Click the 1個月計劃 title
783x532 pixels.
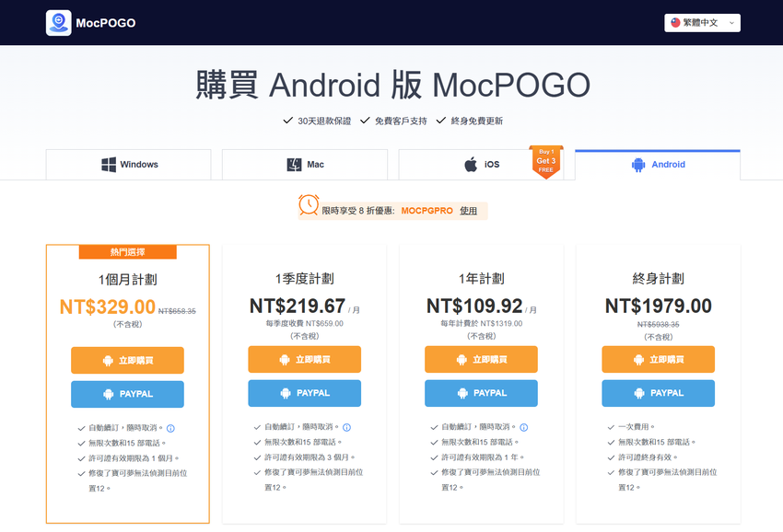coord(128,280)
